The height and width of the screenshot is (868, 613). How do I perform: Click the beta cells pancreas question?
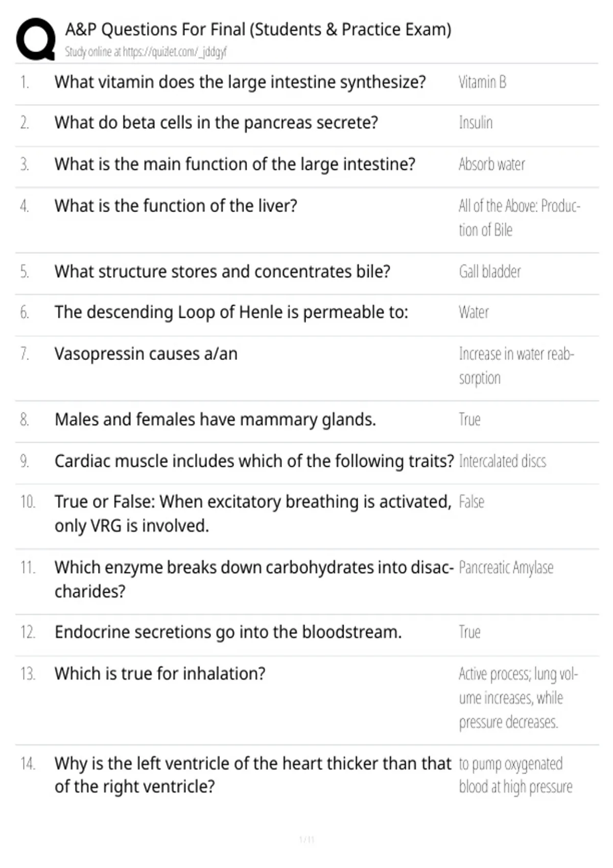pos(216,123)
